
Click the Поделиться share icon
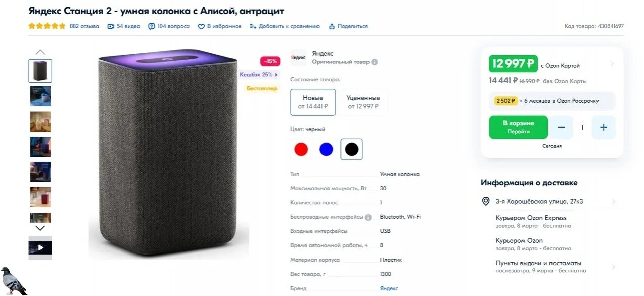332,26
